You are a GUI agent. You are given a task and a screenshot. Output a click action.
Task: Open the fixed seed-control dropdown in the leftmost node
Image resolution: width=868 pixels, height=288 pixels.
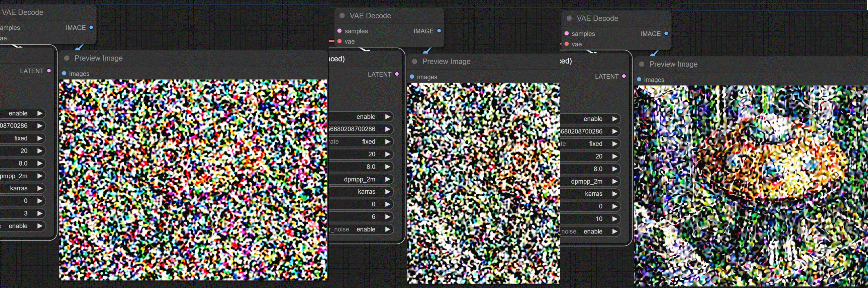(20, 138)
